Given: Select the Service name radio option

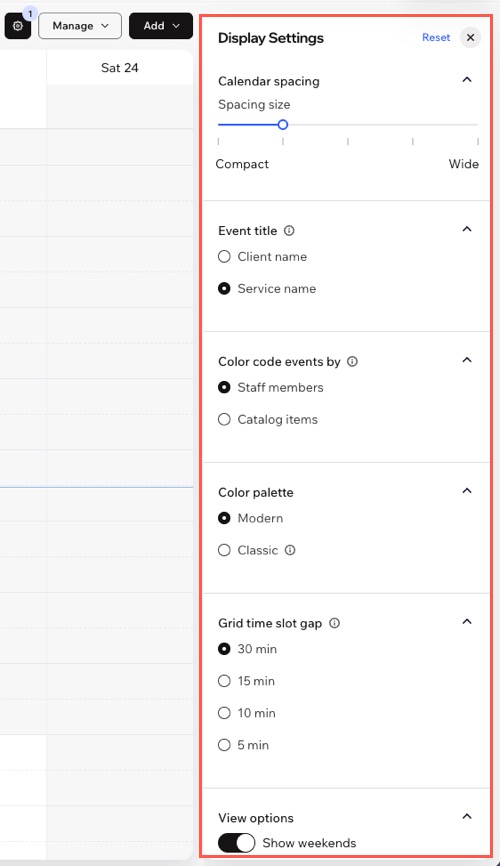Looking at the screenshot, I should click(224, 289).
